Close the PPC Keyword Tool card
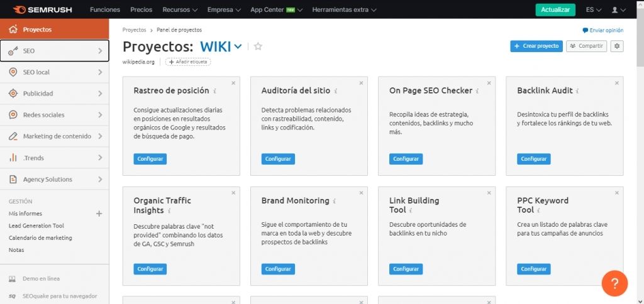 pyautogui.click(x=616, y=193)
